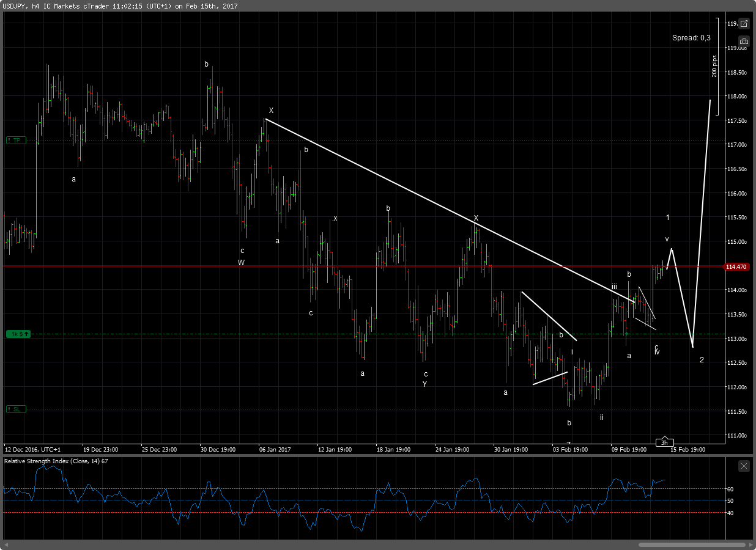Image resolution: width=756 pixels, height=550 pixels.
Task: Click the 117.000 price axis label
Action: click(736, 145)
